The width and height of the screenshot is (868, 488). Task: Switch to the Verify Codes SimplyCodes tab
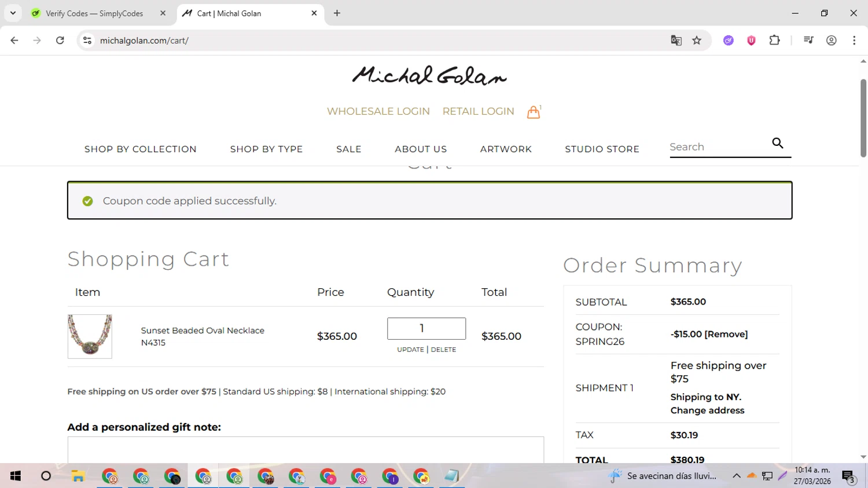point(94,13)
